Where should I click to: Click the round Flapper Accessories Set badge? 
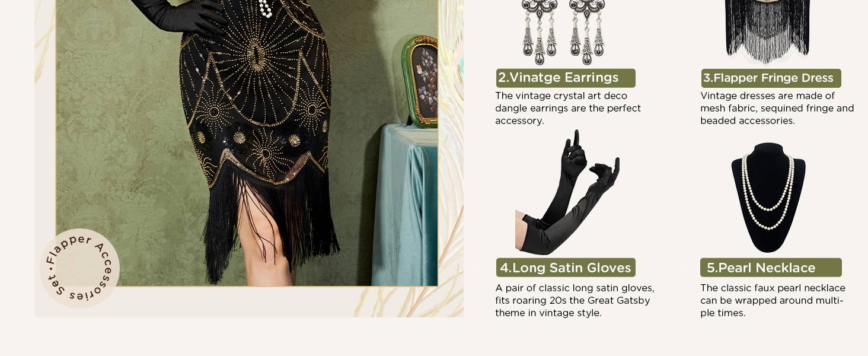(80, 268)
